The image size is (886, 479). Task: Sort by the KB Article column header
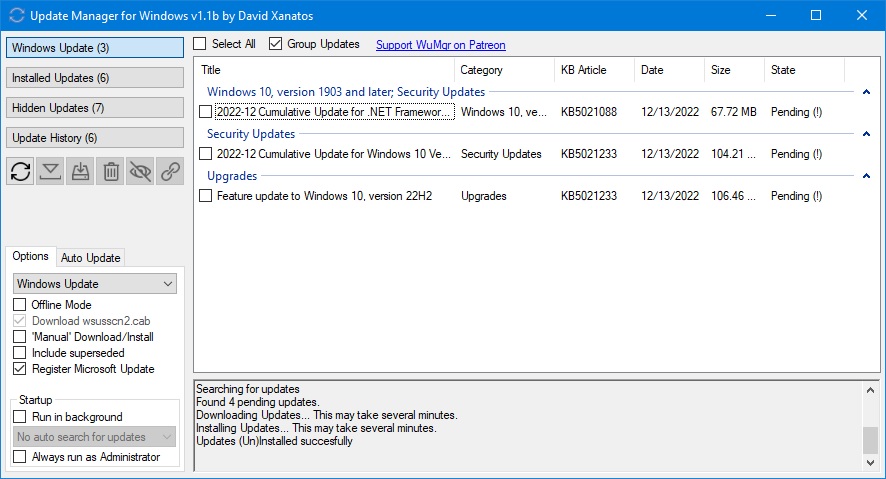tap(594, 70)
